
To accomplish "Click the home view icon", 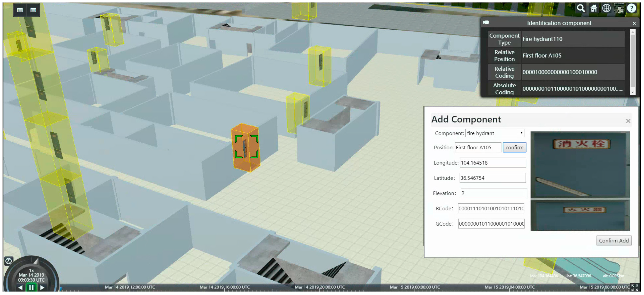I will click(x=594, y=8).
